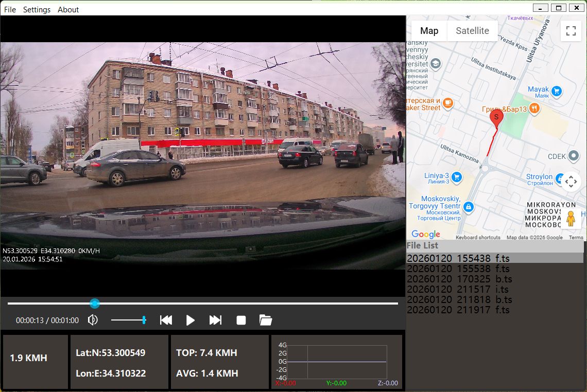Viewport: 587px width, 392px height.
Task: Stop video playback
Action: pyautogui.click(x=241, y=320)
